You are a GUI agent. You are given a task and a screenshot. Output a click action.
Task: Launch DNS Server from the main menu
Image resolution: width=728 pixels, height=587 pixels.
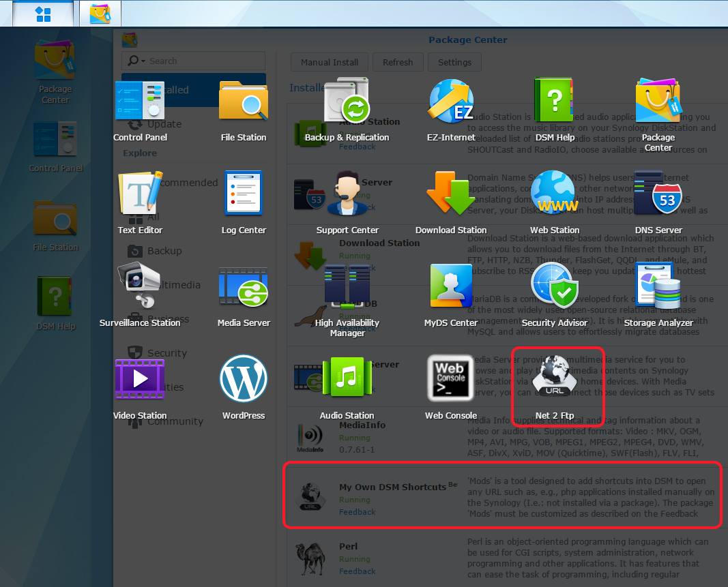658,203
